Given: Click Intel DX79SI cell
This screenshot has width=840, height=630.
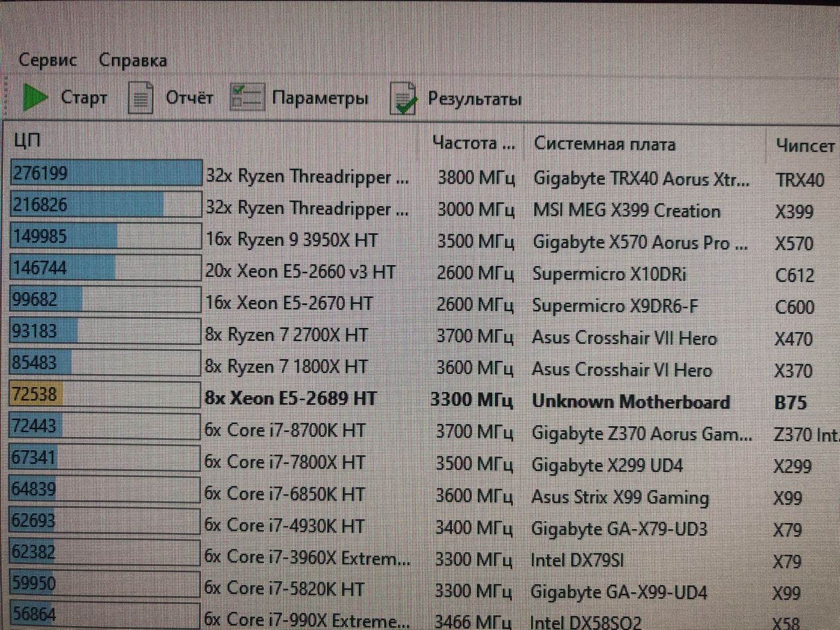Looking at the screenshot, I should pyautogui.click(x=577, y=560).
